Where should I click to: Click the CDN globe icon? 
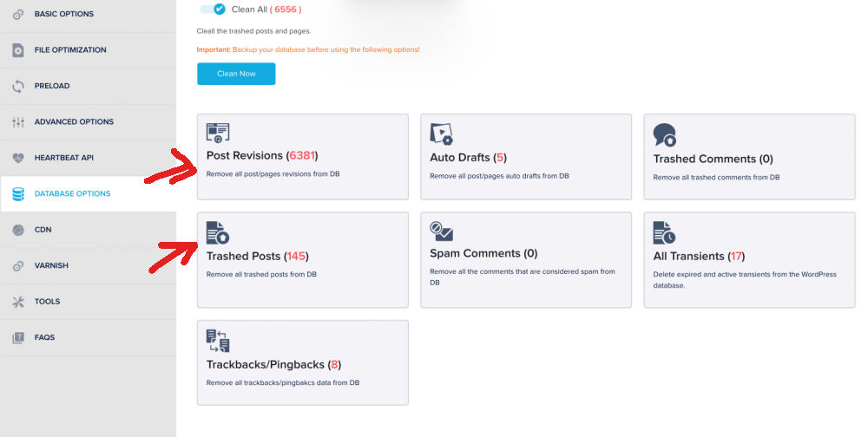(x=18, y=230)
